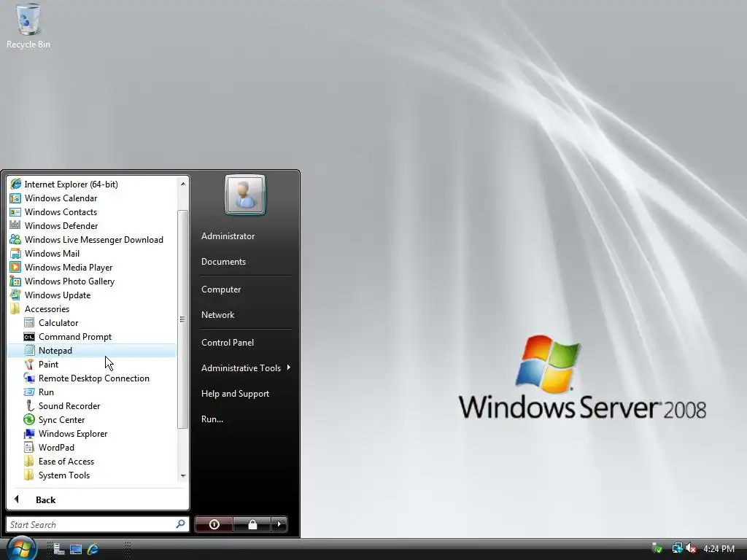Click the muted volume tray icon
This screenshot has height=560, width=747.
pos(690,548)
